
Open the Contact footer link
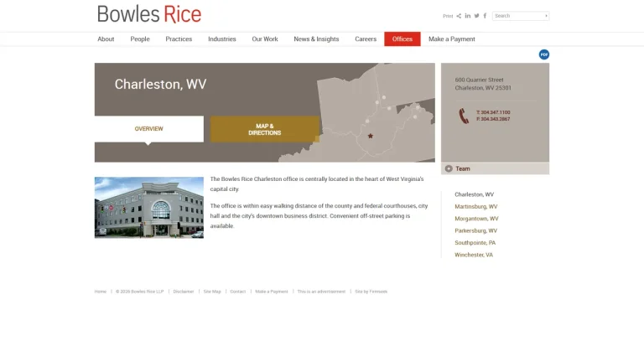pos(238,292)
